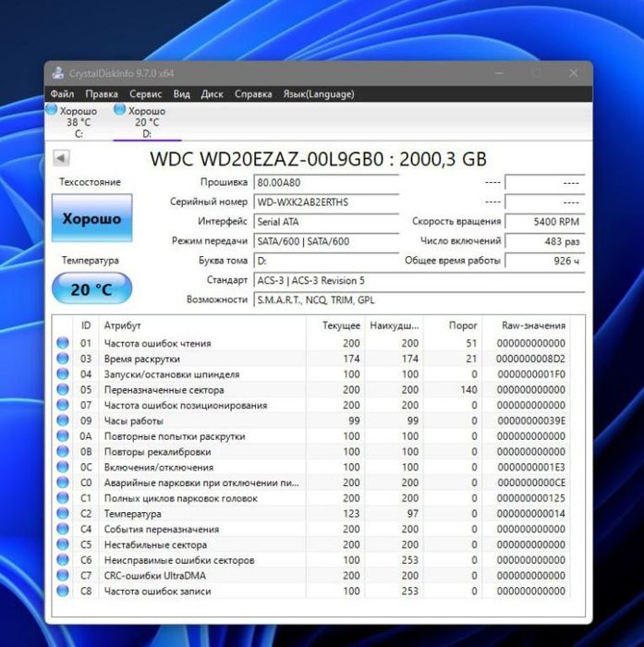Click the raw value 00000000039E

(x=531, y=421)
